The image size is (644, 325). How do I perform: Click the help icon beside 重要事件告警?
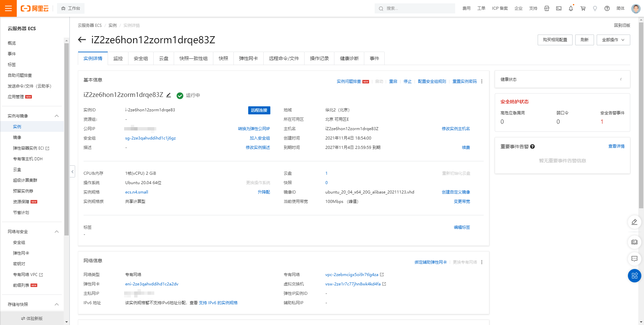[x=532, y=147]
